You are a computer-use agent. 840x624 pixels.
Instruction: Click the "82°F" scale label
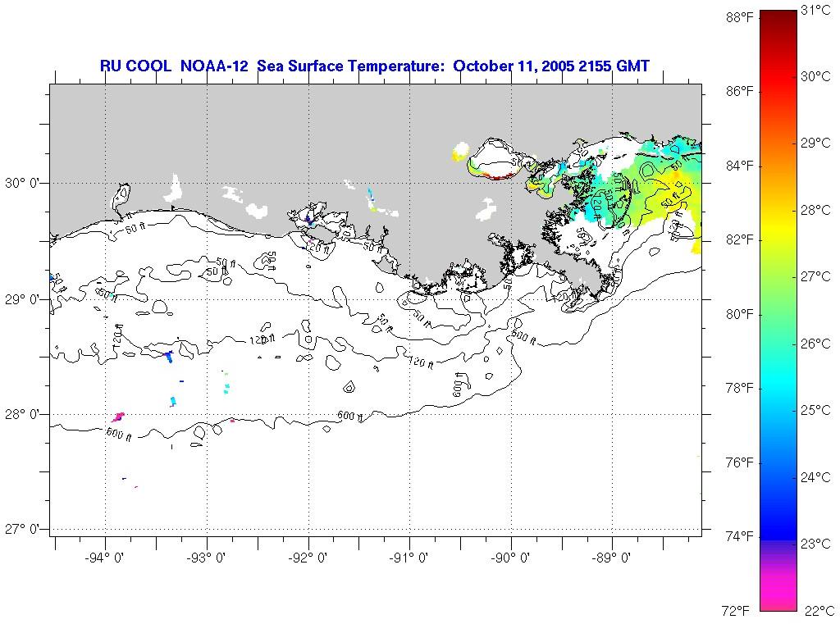[x=739, y=240]
